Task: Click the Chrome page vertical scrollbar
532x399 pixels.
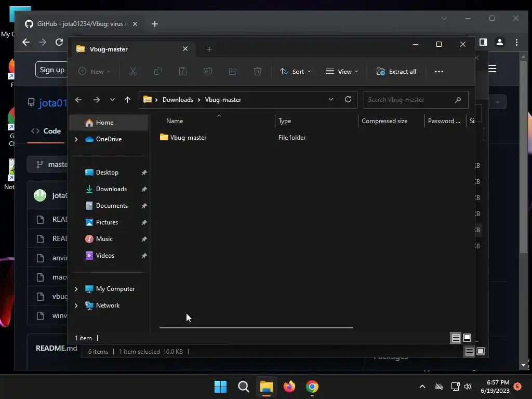Action: point(523,156)
